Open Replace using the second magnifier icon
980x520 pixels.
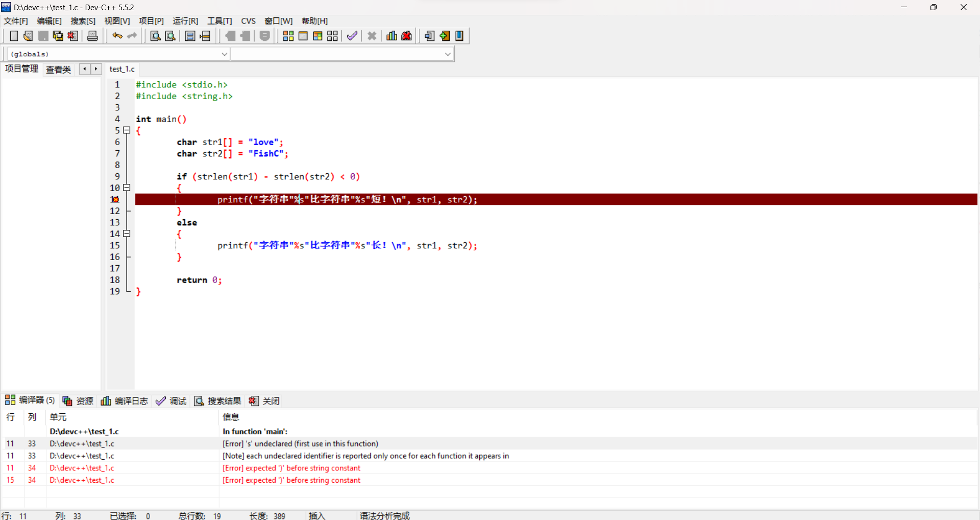[170, 36]
